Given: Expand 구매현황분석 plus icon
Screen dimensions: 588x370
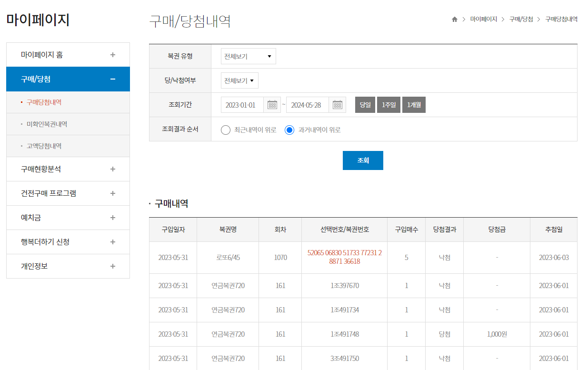Looking at the screenshot, I should [113, 169].
